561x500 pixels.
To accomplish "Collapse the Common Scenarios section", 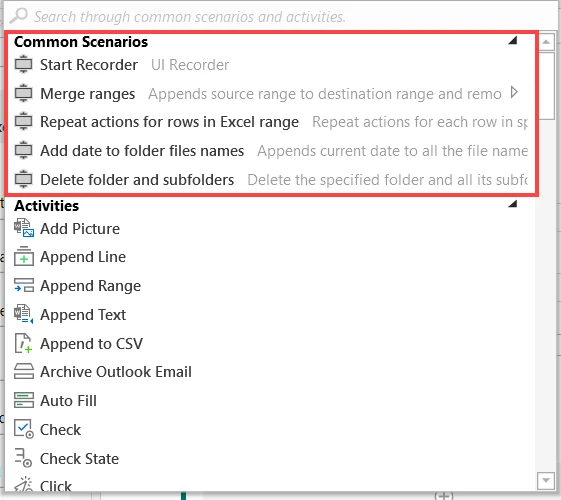I will tap(513, 40).
